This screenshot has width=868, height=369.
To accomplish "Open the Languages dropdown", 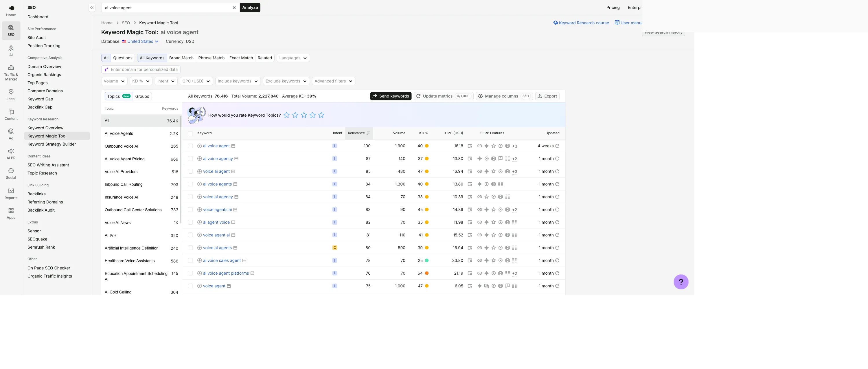I will coord(293,58).
